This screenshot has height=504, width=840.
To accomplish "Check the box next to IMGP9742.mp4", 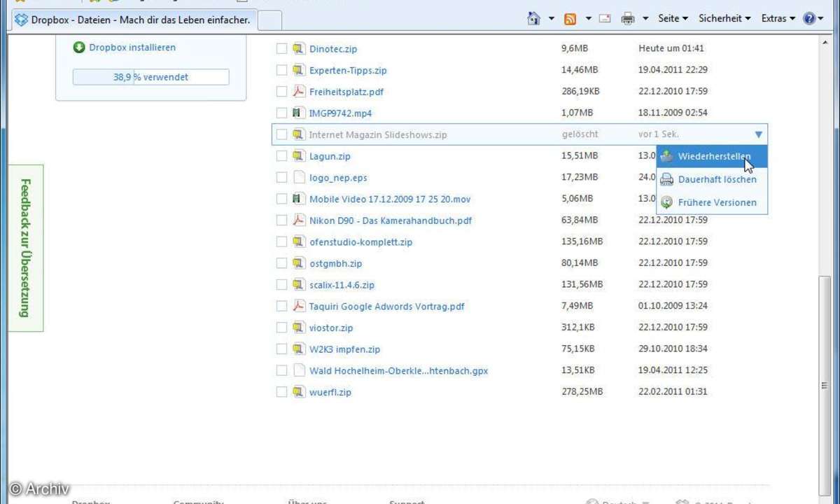I will 281,113.
